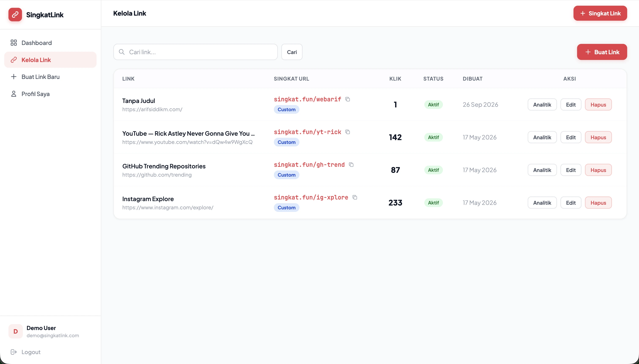
Task: Copy the singkat.fun/gh-trend short URL
Action: (x=351, y=165)
